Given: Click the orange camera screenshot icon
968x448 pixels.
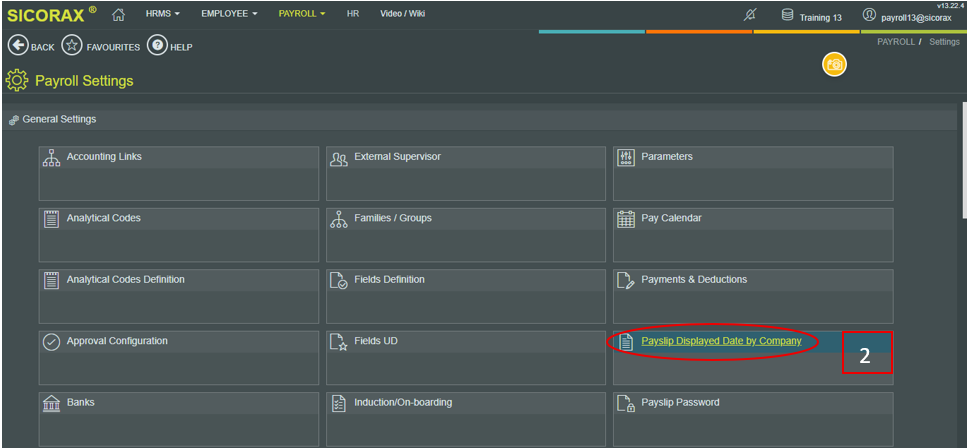Looking at the screenshot, I should pyautogui.click(x=833, y=65).
